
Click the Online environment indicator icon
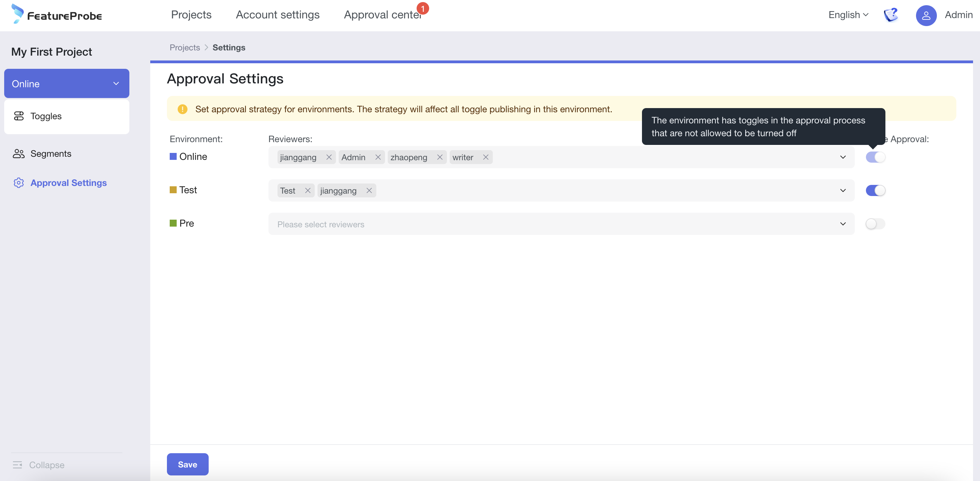coord(172,157)
